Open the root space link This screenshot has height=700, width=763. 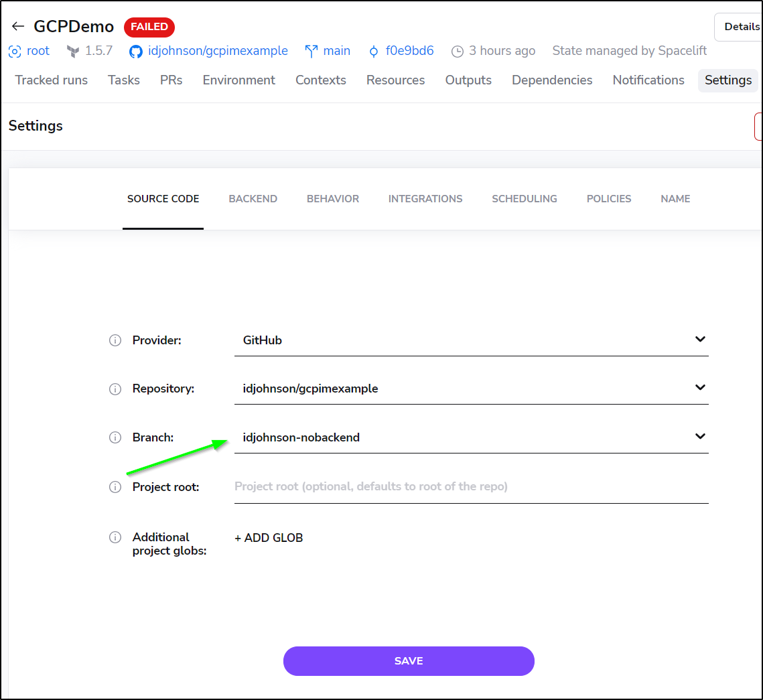pos(38,51)
